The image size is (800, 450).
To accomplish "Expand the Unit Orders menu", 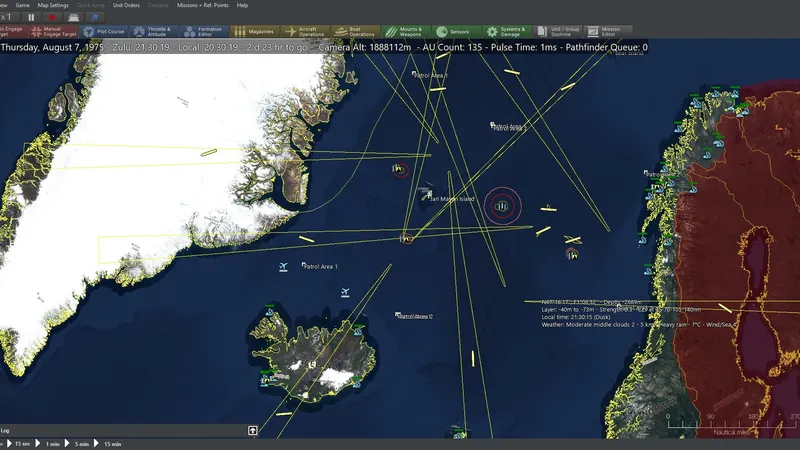I will click(126, 5).
